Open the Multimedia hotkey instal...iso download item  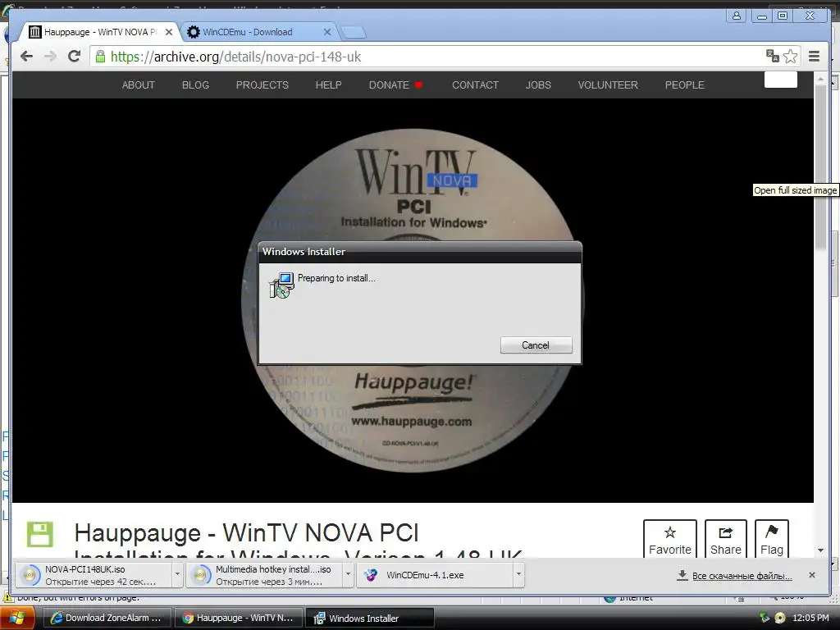point(263,575)
